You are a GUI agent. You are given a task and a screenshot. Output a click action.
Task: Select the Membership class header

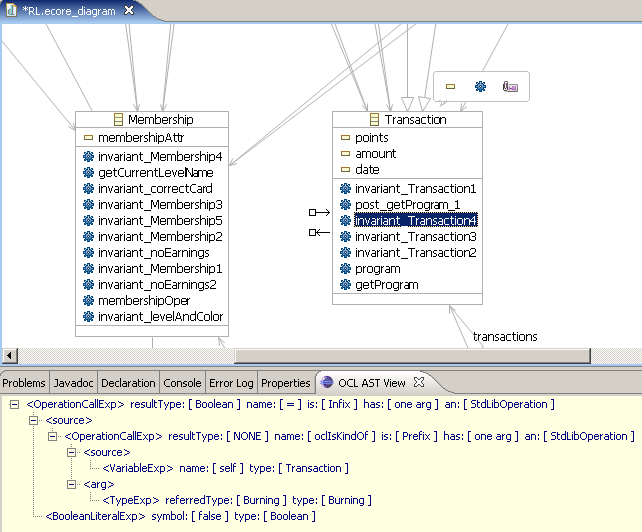pos(152,120)
